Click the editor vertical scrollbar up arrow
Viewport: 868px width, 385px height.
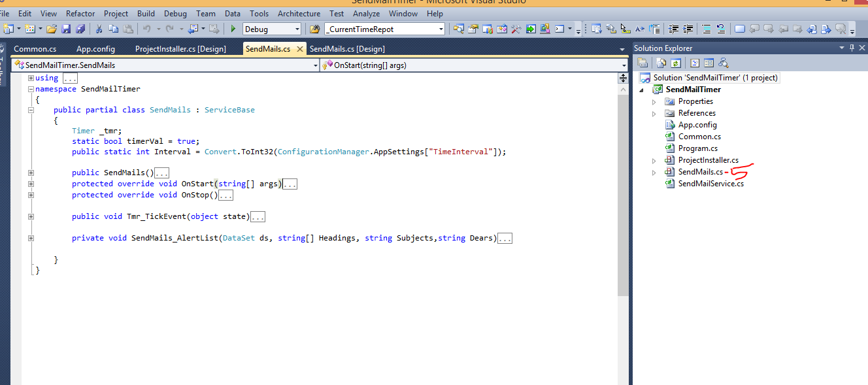pos(622,88)
